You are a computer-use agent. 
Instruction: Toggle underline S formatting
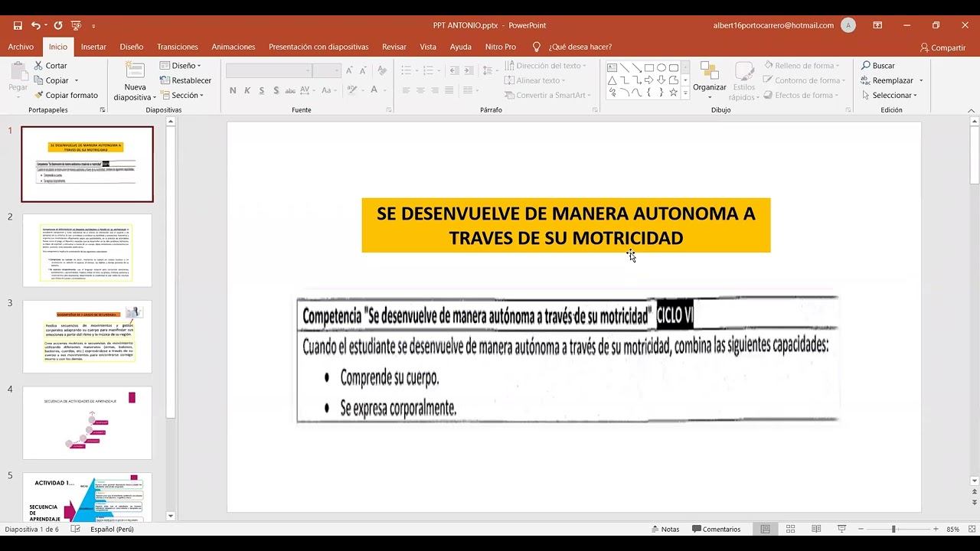(x=262, y=90)
